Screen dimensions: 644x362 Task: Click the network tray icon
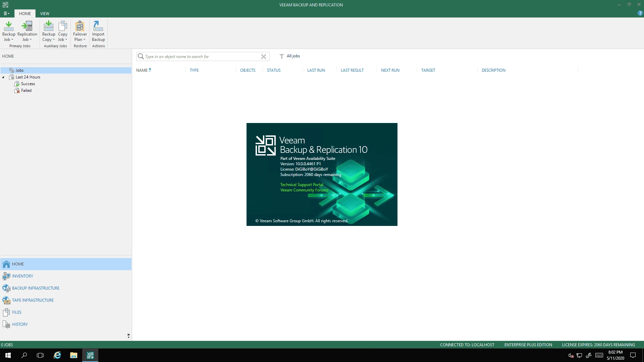(579, 356)
